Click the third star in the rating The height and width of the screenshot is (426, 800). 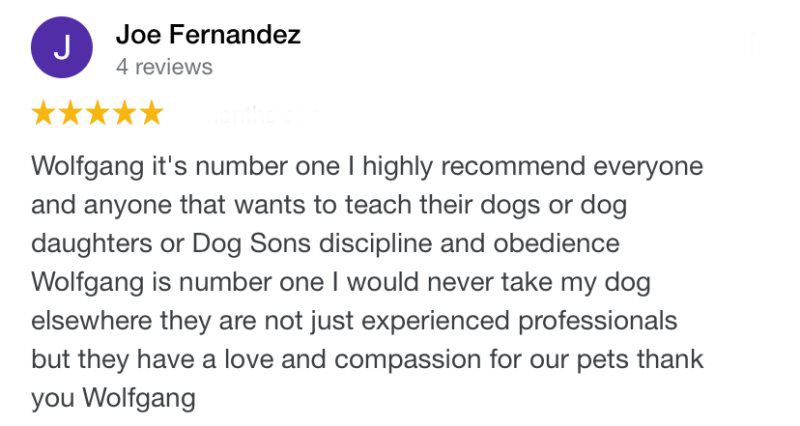point(97,113)
